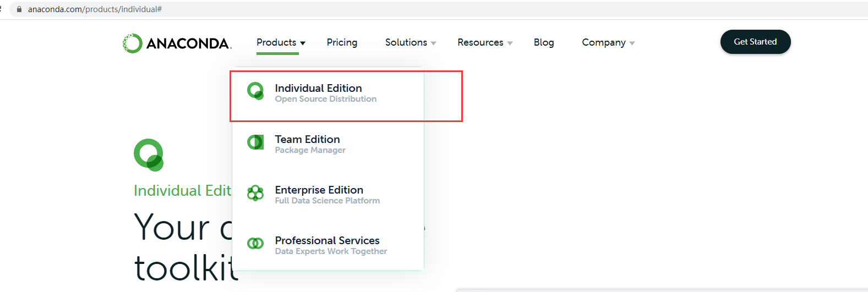
Task: Expand the Resources dropdown menu
Action: [484, 42]
